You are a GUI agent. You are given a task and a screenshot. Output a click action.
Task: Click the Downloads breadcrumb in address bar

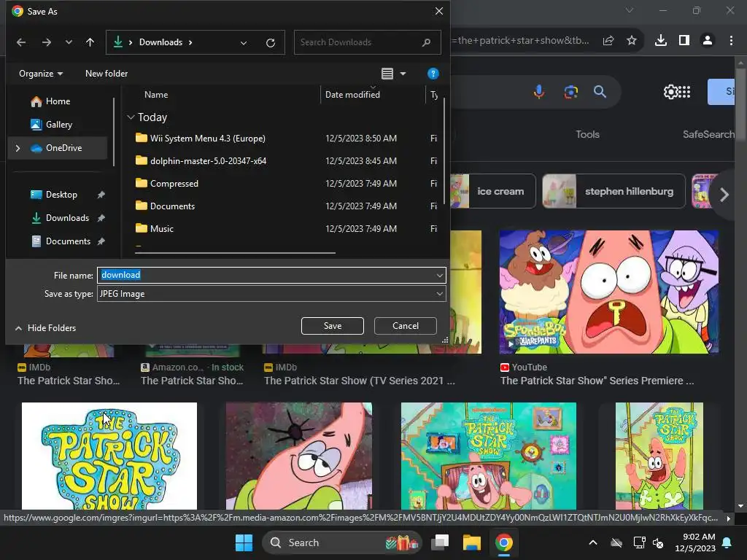pos(160,42)
